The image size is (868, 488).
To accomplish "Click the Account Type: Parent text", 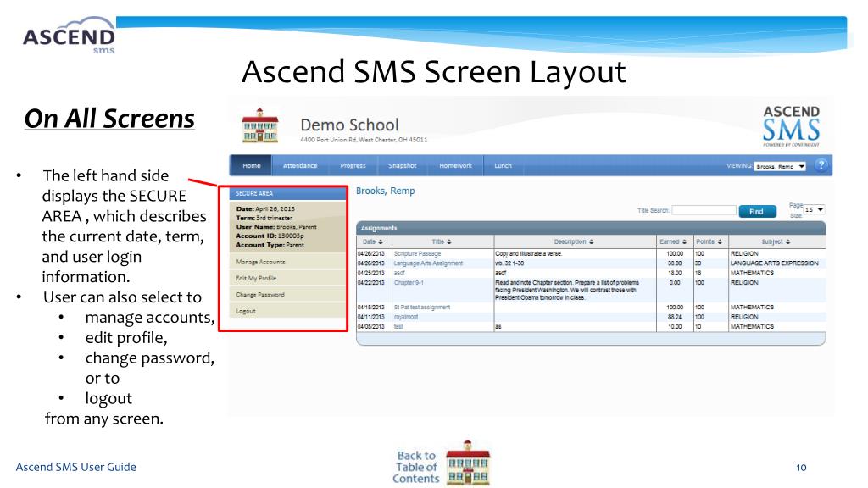I will (270, 245).
